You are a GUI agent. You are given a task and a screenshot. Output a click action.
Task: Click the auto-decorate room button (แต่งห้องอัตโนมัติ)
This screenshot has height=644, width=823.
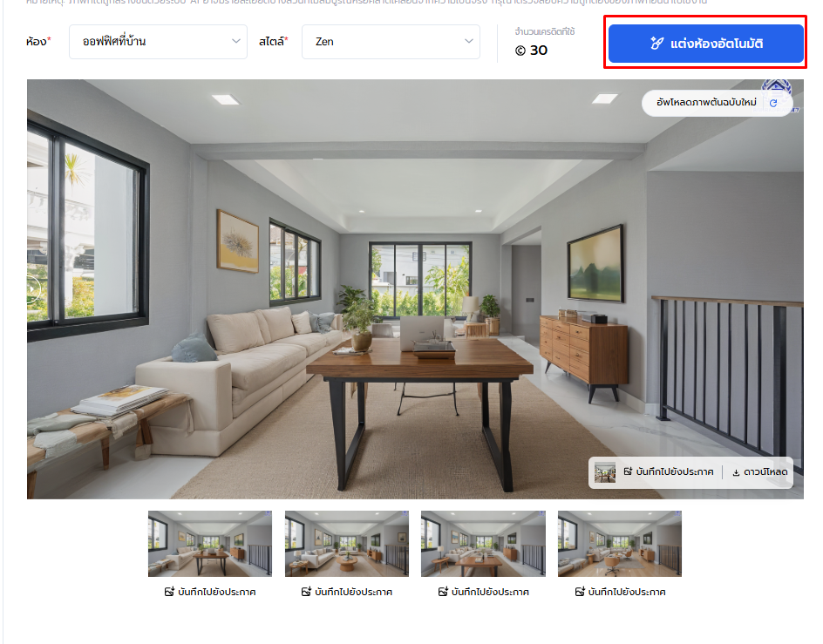[705, 43]
